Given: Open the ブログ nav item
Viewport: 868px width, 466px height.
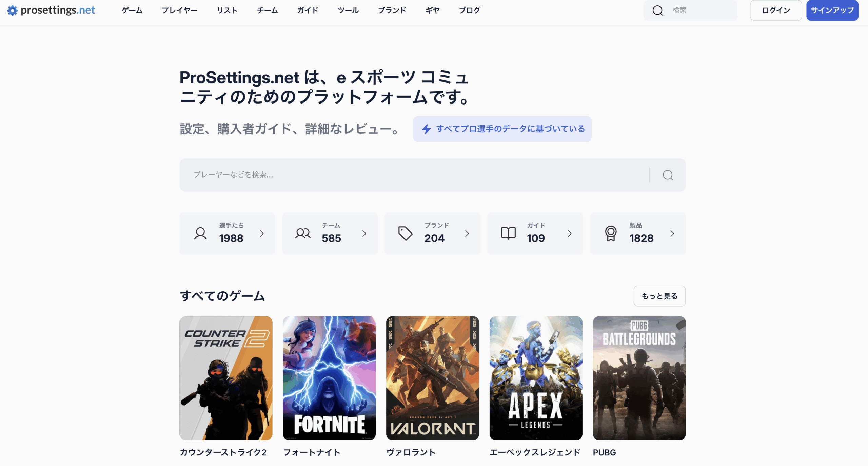Looking at the screenshot, I should tap(470, 10).
